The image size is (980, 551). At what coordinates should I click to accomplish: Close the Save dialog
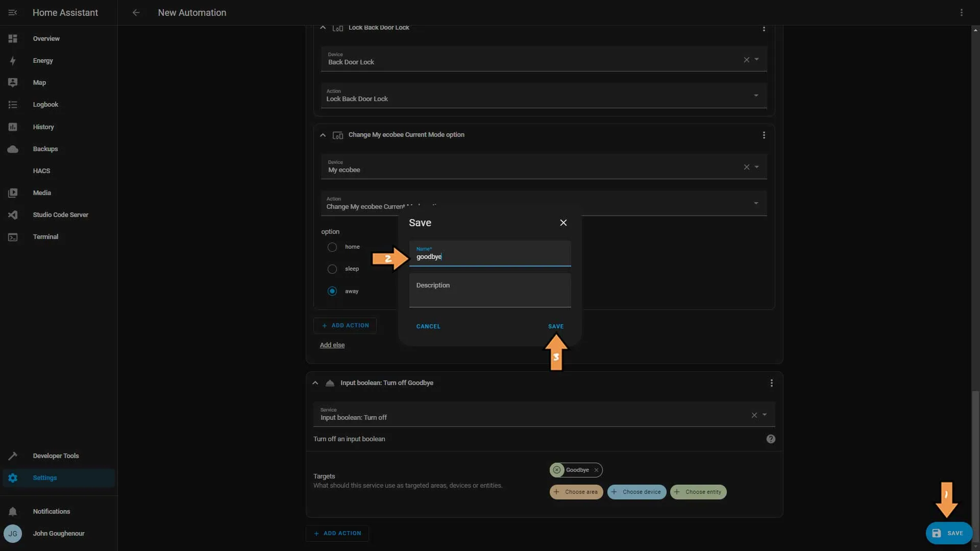tap(563, 223)
